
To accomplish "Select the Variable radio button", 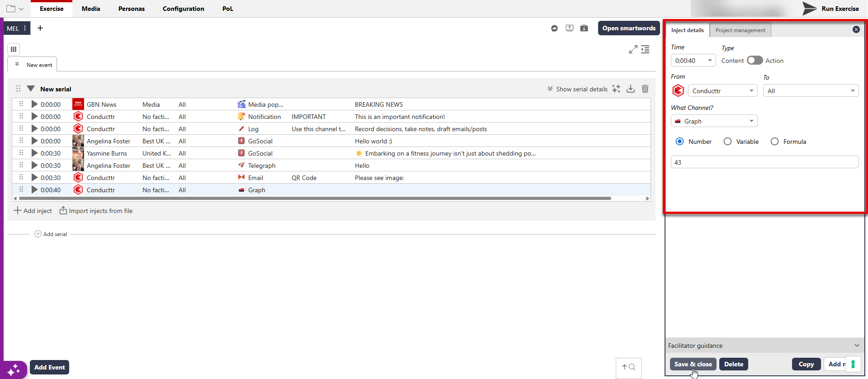I will [727, 142].
